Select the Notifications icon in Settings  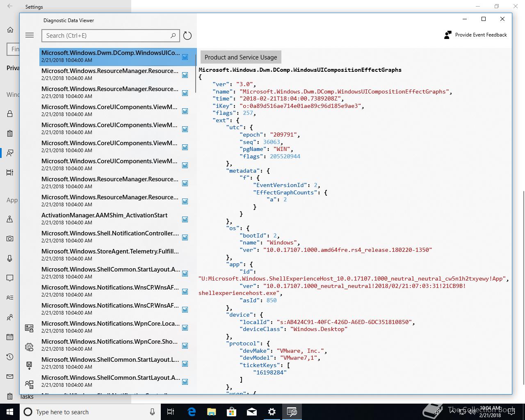point(10,278)
